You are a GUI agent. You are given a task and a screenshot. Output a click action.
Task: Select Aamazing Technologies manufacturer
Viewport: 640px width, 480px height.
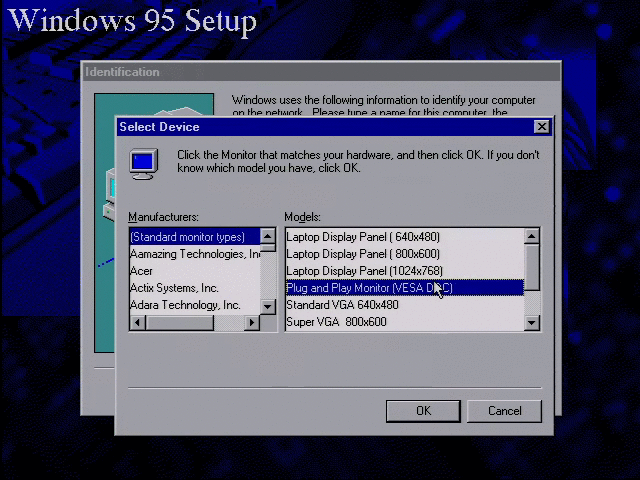click(x=195, y=254)
